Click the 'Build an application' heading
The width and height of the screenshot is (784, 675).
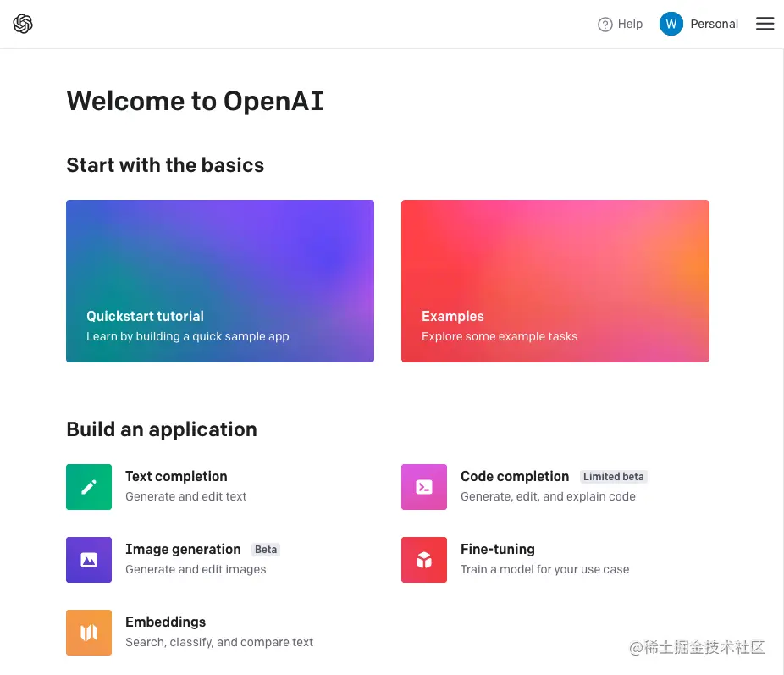click(x=162, y=429)
